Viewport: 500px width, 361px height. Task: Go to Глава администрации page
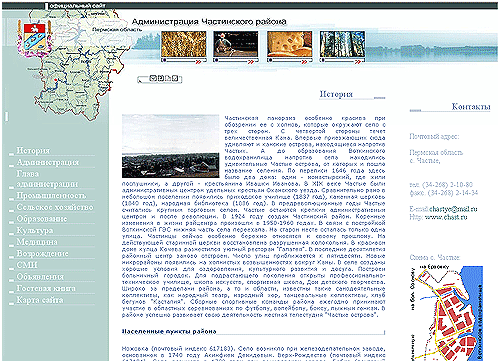pyautogui.click(x=47, y=179)
